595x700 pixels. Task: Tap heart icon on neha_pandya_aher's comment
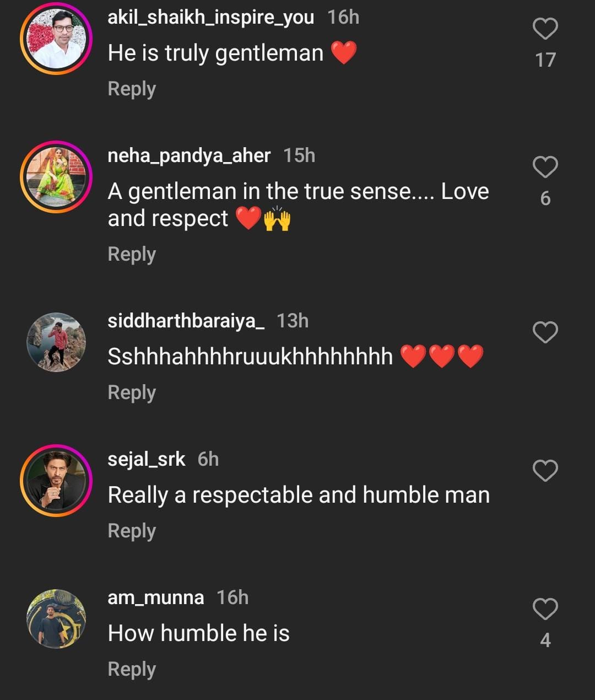pyautogui.click(x=545, y=167)
